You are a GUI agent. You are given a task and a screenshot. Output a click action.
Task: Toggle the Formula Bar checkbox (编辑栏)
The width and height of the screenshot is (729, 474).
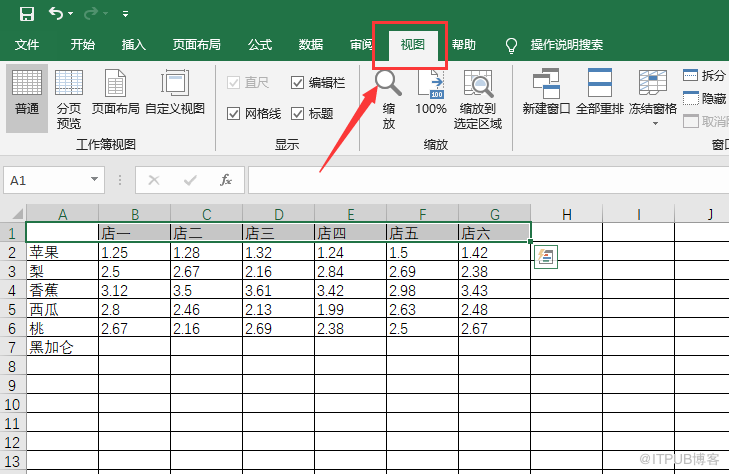click(x=298, y=83)
